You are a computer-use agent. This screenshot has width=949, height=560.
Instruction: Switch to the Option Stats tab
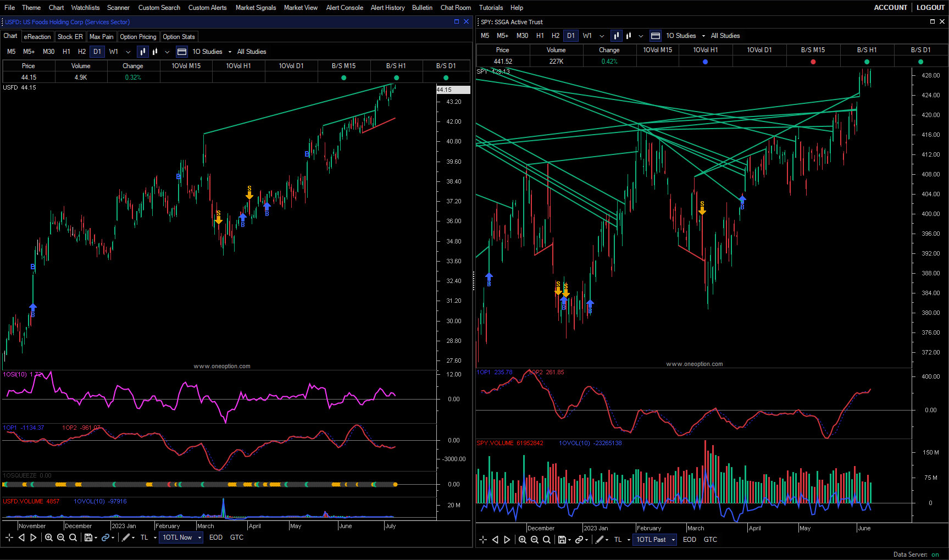point(179,36)
